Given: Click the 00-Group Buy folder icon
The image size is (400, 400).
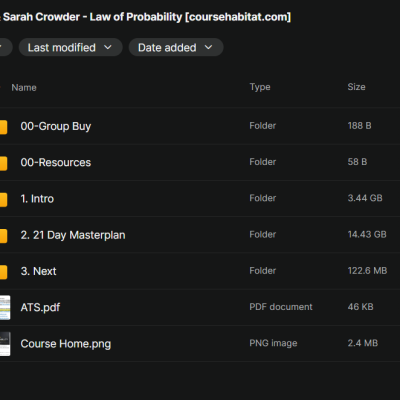Looking at the screenshot, I should [3, 127].
